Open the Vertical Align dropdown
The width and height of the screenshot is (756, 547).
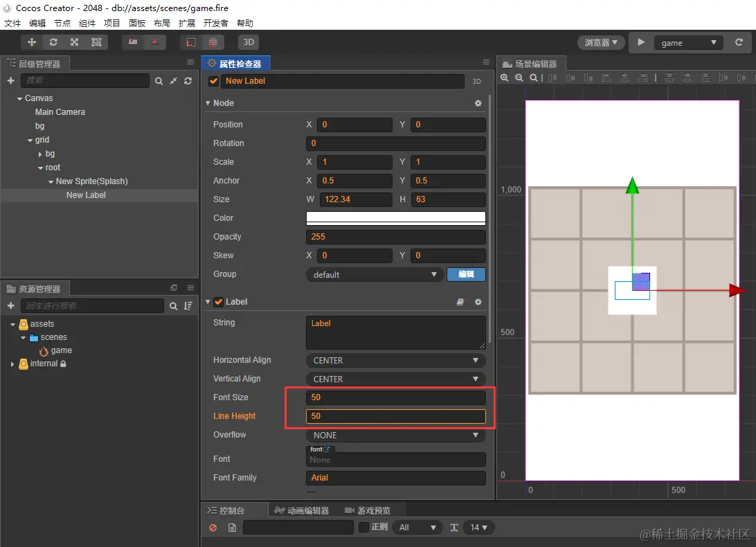(395, 379)
